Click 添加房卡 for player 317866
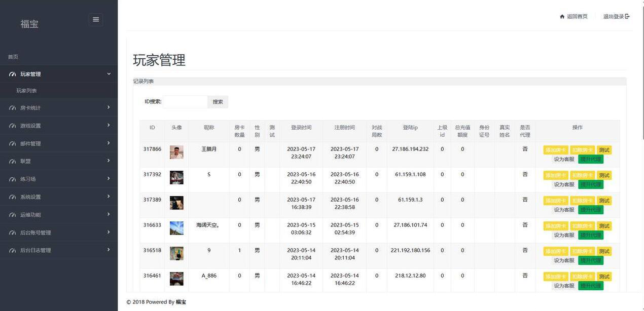 [x=556, y=150]
